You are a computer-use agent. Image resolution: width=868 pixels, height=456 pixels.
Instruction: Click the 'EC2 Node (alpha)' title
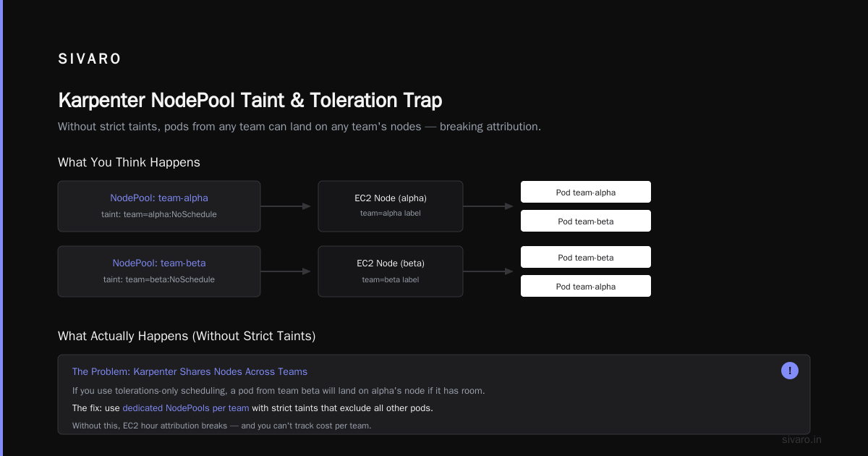pyautogui.click(x=391, y=198)
